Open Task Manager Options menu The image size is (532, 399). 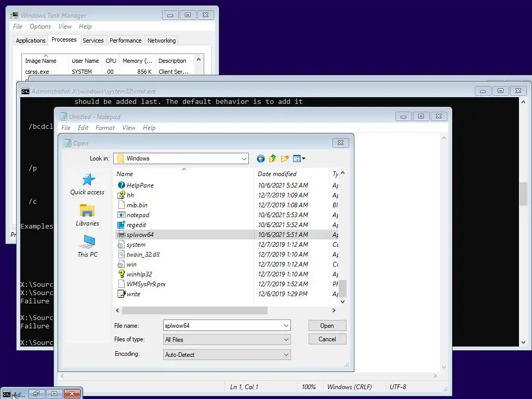pos(40,26)
